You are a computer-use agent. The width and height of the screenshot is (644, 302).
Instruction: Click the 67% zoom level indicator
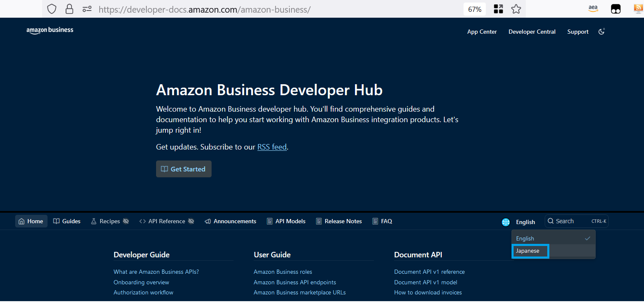[x=474, y=9]
